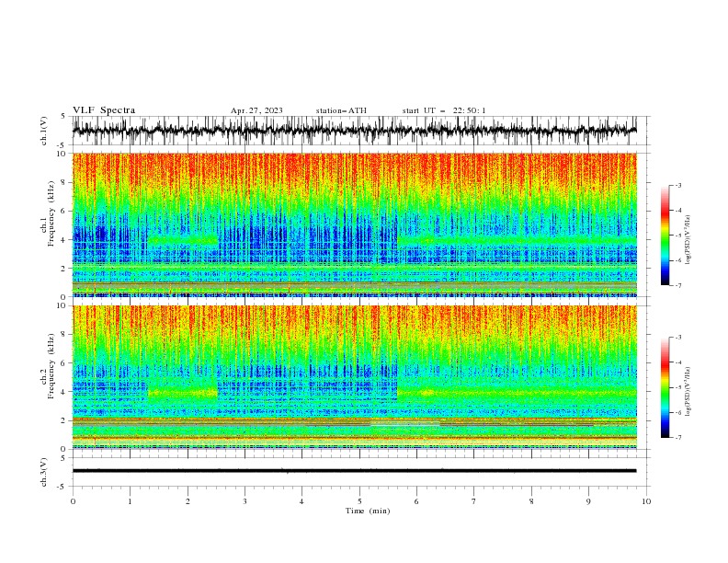Click the ch.3 waveform trace panel
Screen dimensions: 728x563
click(361, 472)
